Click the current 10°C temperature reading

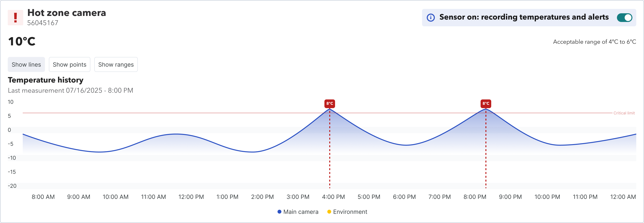point(22,42)
